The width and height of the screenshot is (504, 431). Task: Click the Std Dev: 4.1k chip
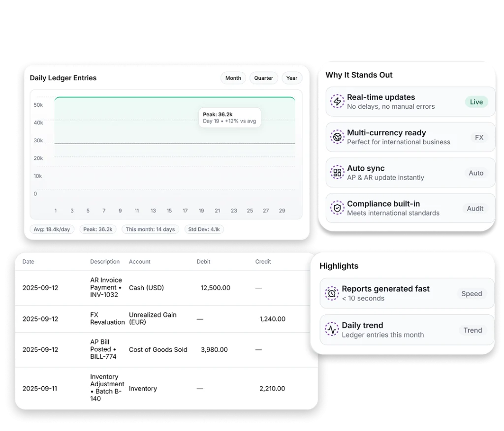pos(204,229)
